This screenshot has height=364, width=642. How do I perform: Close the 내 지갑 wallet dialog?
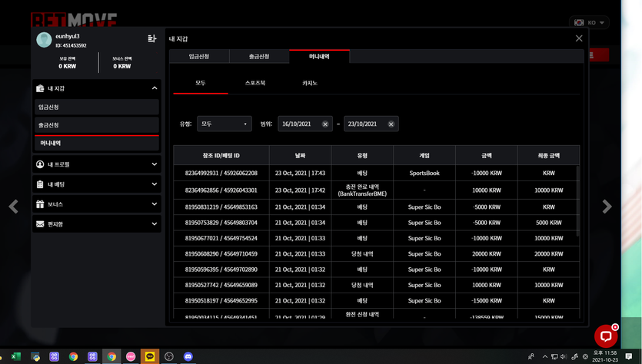(x=579, y=38)
